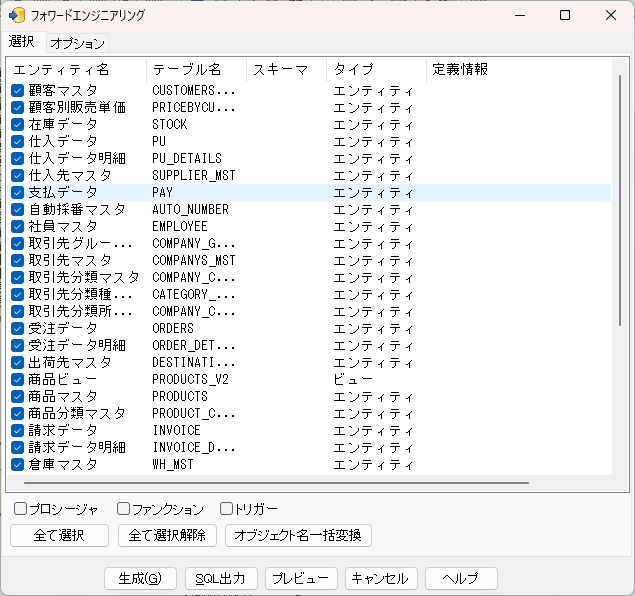
Task: Click the スキーマ column header
Action: click(x=286, y=70)
